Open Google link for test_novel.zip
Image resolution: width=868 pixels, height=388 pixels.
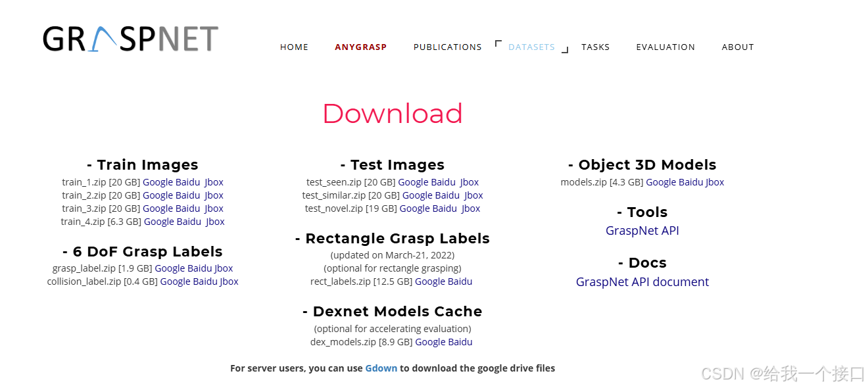[x=415, y=208]
